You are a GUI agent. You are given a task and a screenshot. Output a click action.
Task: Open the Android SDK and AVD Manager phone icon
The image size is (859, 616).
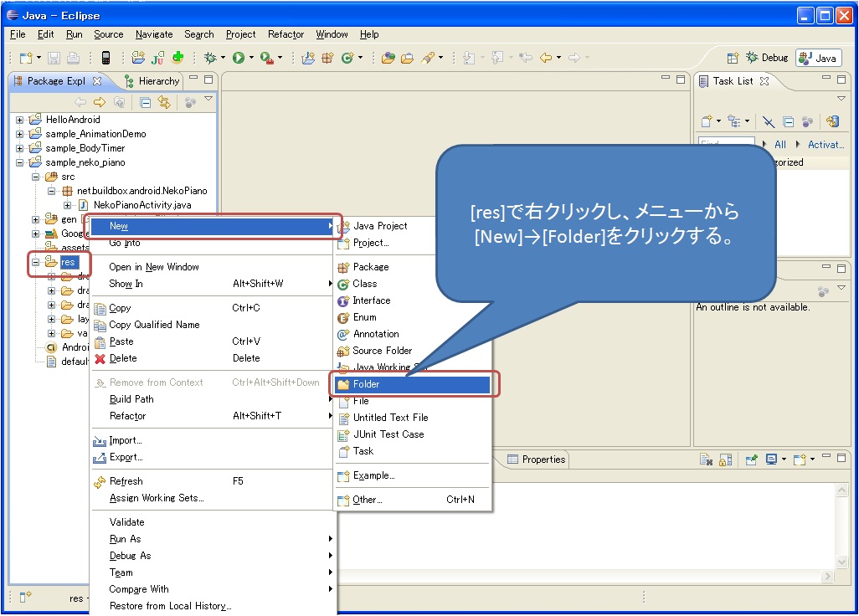pyautogui.click(x=106, y=58)
